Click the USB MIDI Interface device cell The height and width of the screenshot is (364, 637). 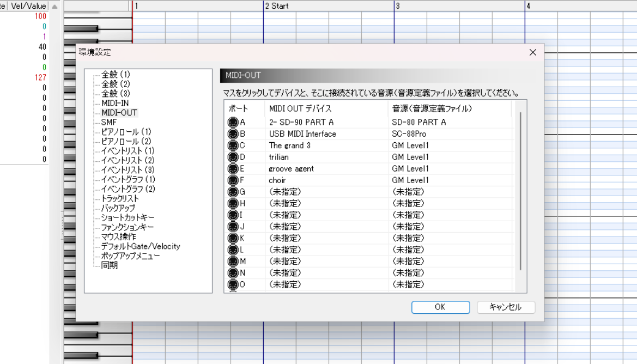coord(327,134)
